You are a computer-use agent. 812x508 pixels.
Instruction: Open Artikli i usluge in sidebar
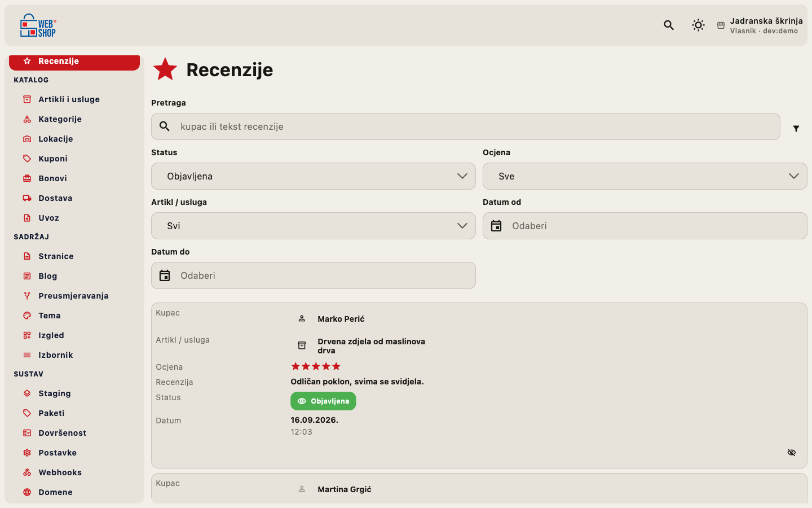tap(74, 99)
